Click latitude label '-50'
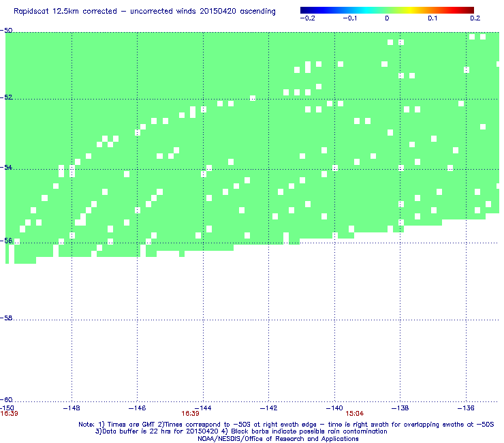Viewport: 504px width, 443px height. pyautogui.click(x=6, y=31)
